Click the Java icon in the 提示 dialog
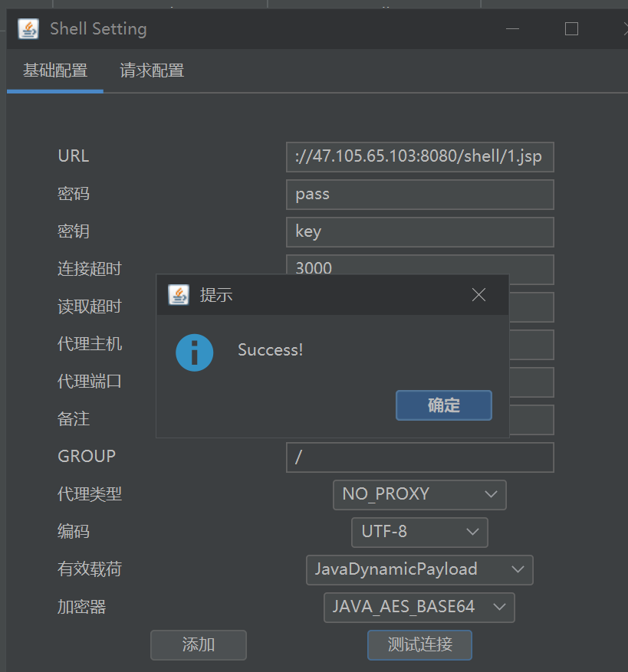 point(179,295)
